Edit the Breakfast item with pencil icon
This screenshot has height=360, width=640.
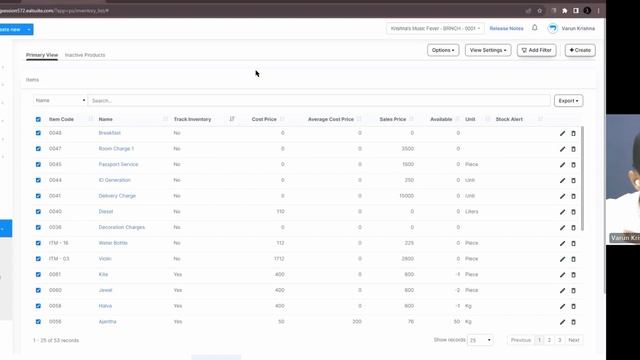tap(562, 133)
